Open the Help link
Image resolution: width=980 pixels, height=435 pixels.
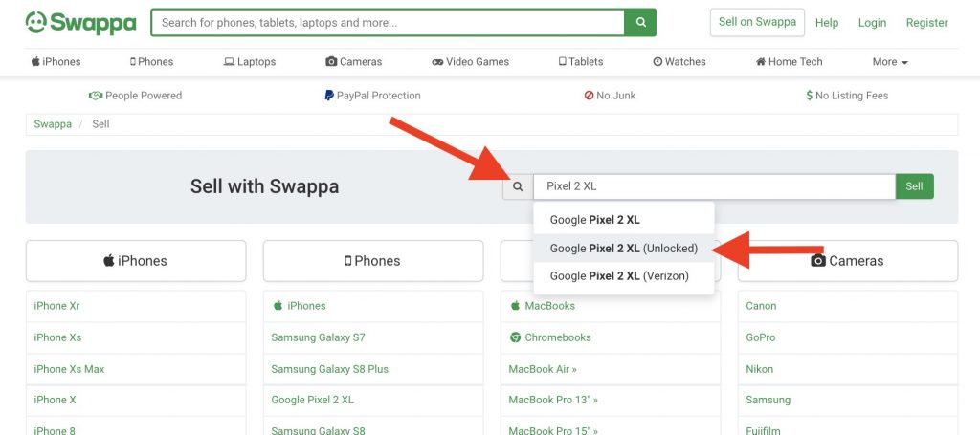click(826, 23)
